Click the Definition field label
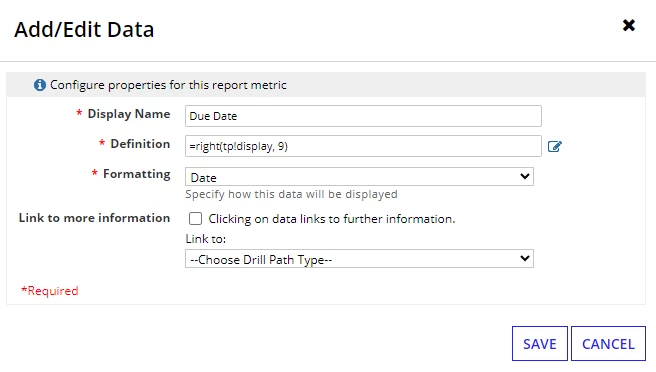656x372 pixels. pyautogui.click(x=140, y=144)
